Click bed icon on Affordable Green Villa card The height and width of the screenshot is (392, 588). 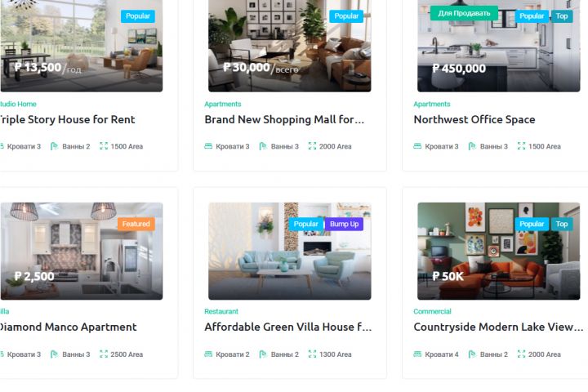point(208,354)
